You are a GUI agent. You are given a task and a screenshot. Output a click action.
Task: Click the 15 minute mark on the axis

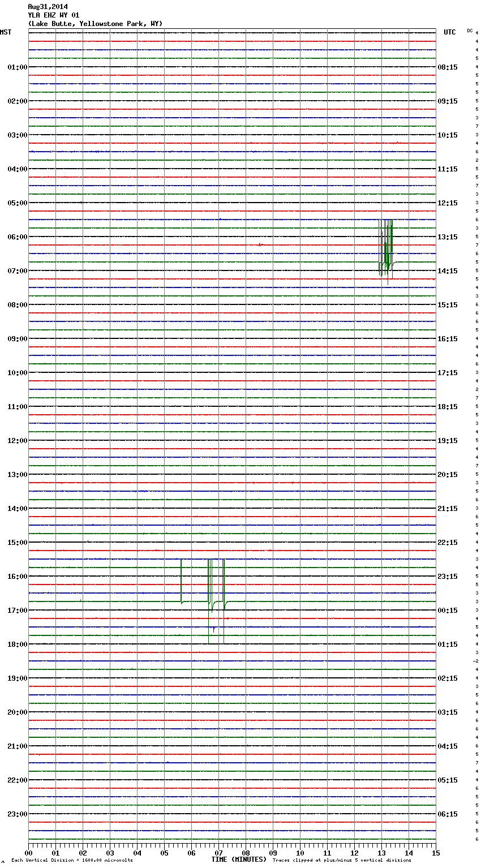(x=435, y=853)
